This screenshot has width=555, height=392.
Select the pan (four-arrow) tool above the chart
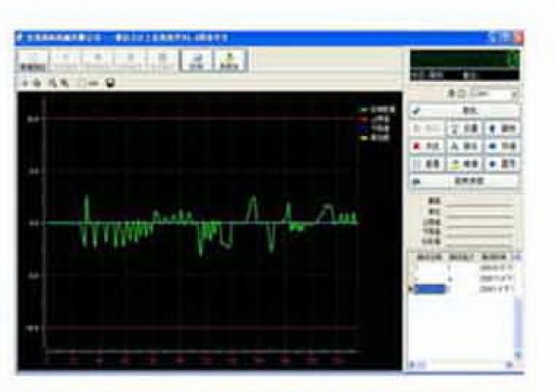click(37, 83)
